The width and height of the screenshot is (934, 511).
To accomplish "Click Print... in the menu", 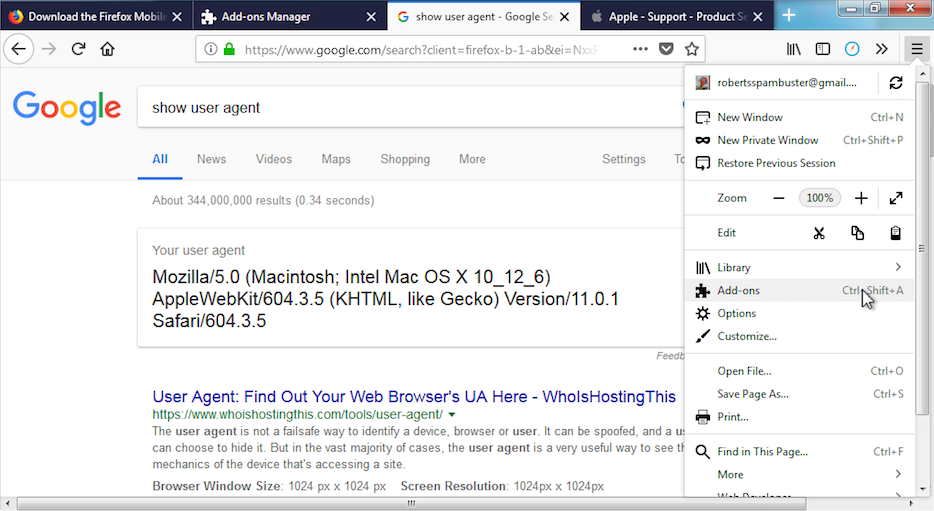I will click(799, 417).
